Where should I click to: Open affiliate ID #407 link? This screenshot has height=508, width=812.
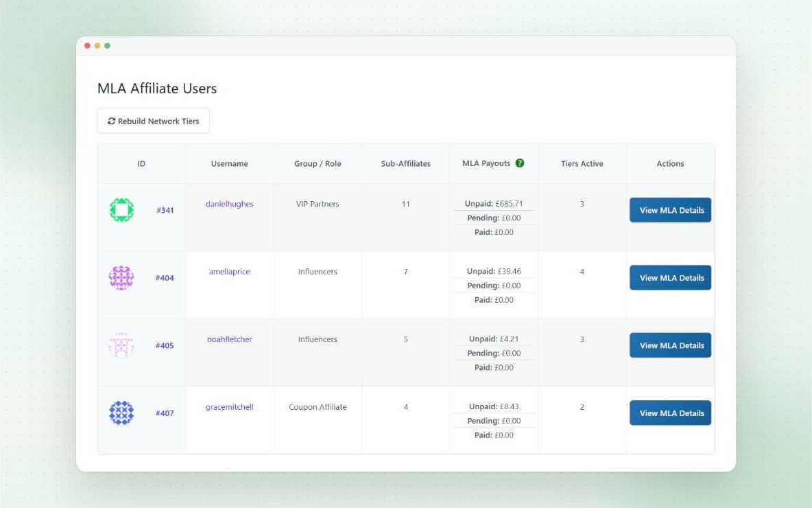(x=165, y=413)
